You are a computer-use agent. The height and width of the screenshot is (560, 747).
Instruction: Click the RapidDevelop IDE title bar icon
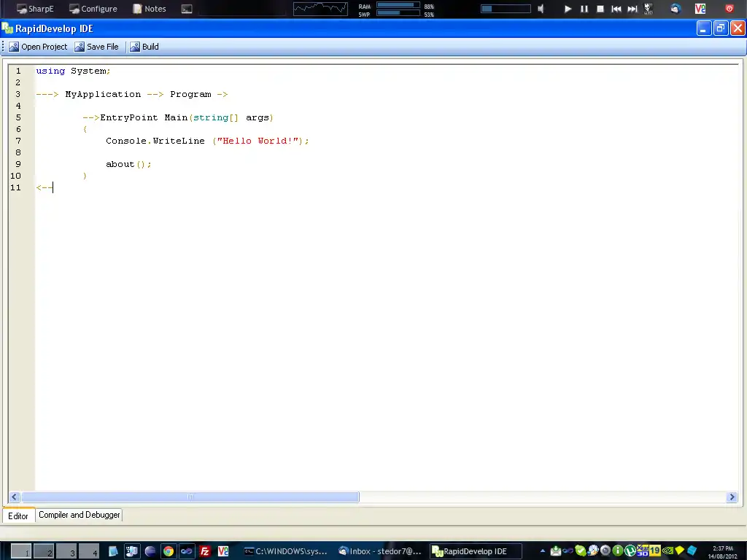point(7,28)
